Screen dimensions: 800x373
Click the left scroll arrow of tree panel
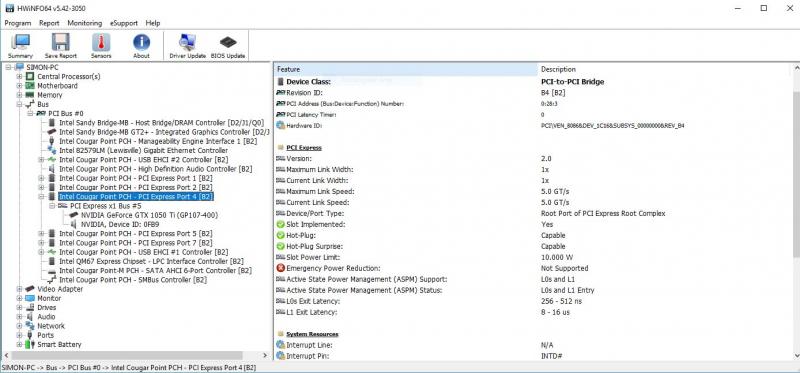[6, 355]
